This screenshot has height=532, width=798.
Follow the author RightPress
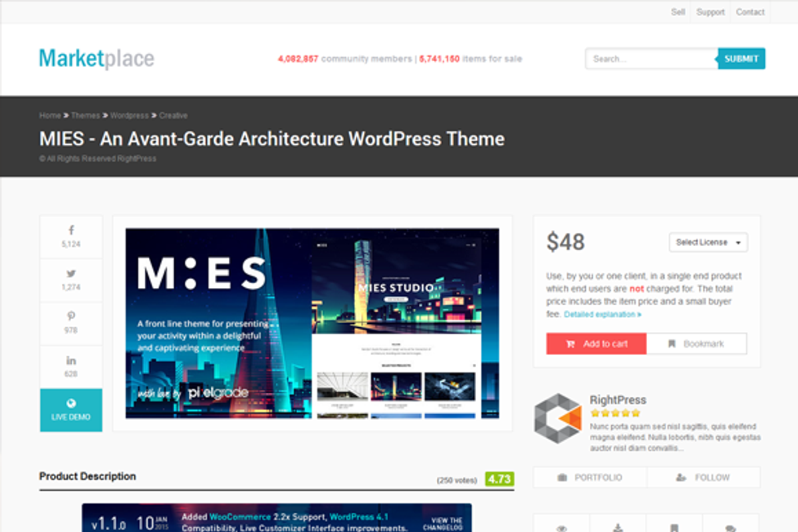[x=704, y=477]
